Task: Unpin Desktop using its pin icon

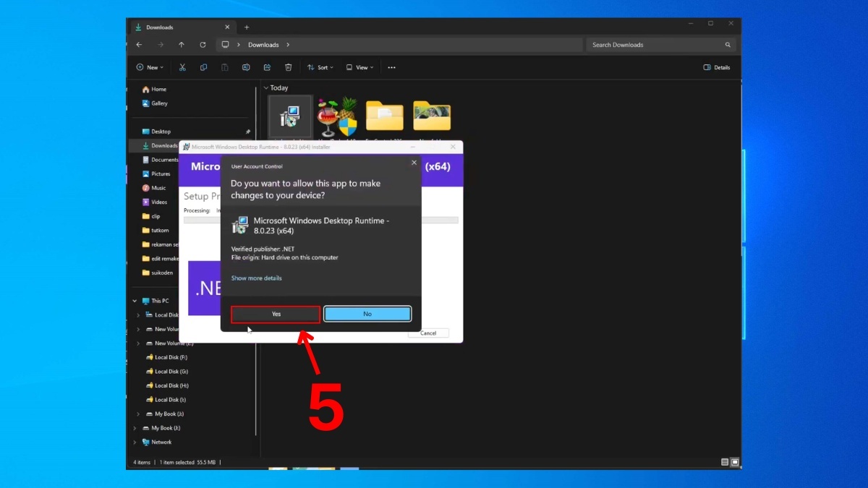Action: [248, 132]
